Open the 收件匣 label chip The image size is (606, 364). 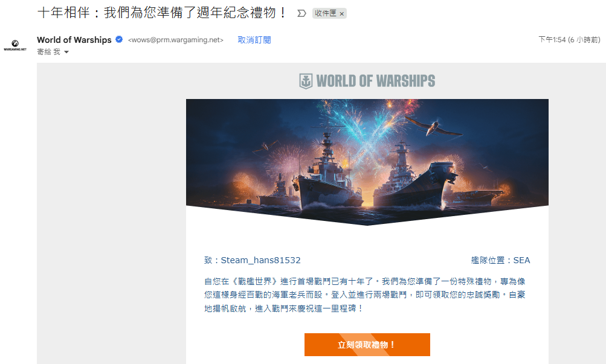[x=326, y=13]
